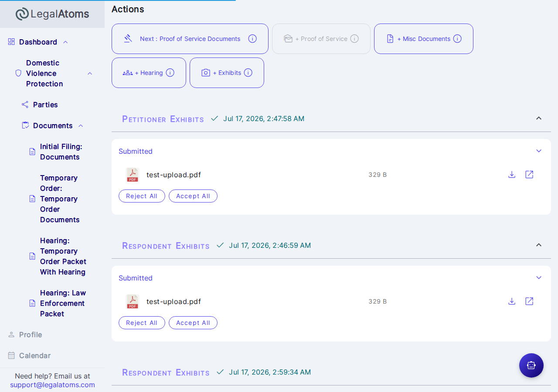The image size is (558, 392).
Task: Open Petitioner test-upload.pdf in new window
Action: tap(529, 175)
